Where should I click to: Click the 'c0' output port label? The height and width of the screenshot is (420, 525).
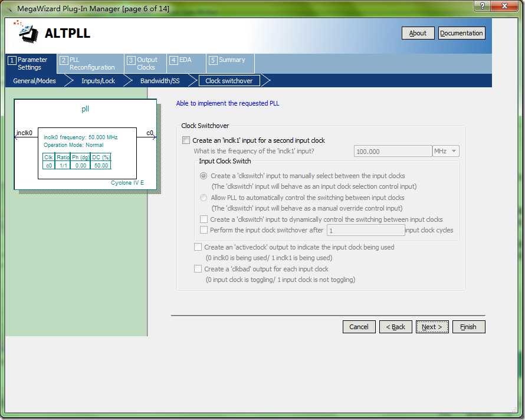point(150,133)
